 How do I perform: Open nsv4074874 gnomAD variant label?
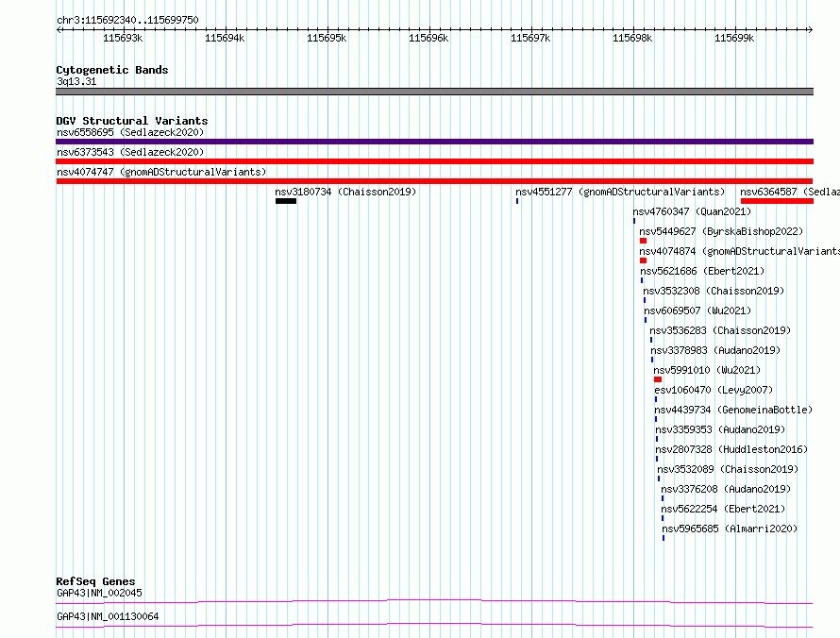coord(739,251)
